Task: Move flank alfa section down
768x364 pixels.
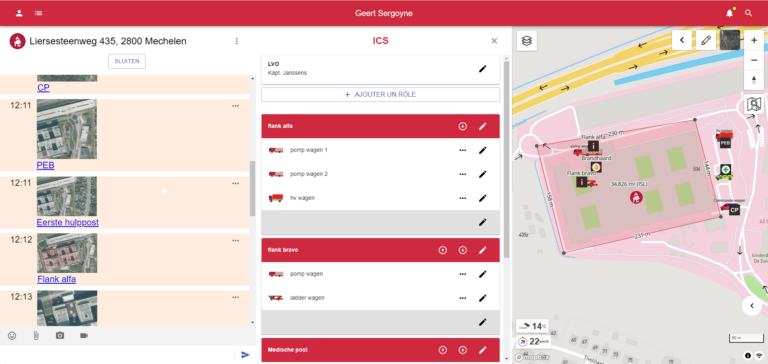Action: pyautogui.click(x=462, y=126)
